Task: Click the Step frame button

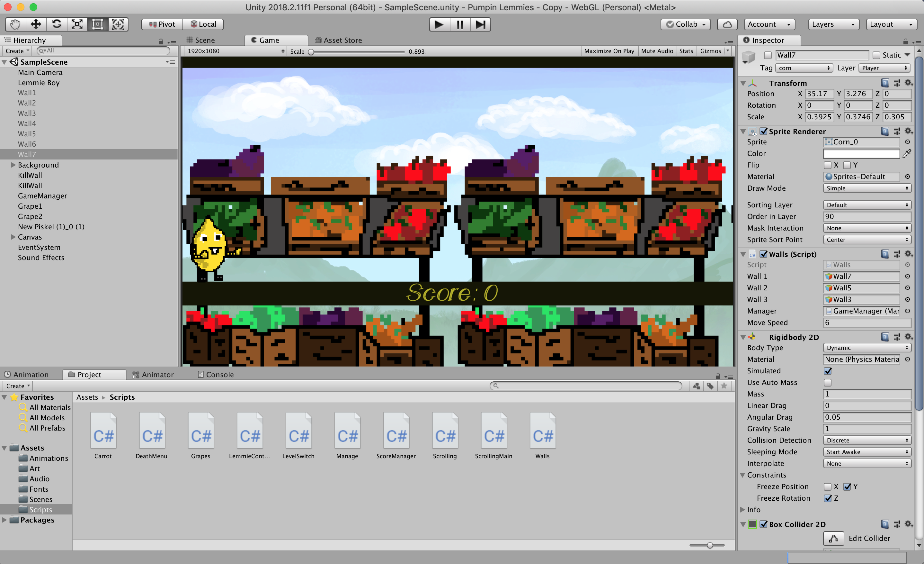Action: (x=480, y=24)
